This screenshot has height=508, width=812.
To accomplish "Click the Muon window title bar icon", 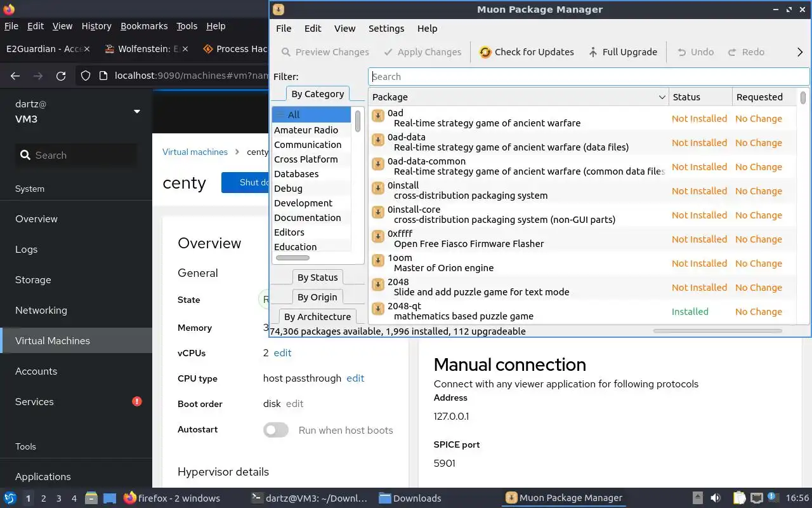I will click(278, 10).
